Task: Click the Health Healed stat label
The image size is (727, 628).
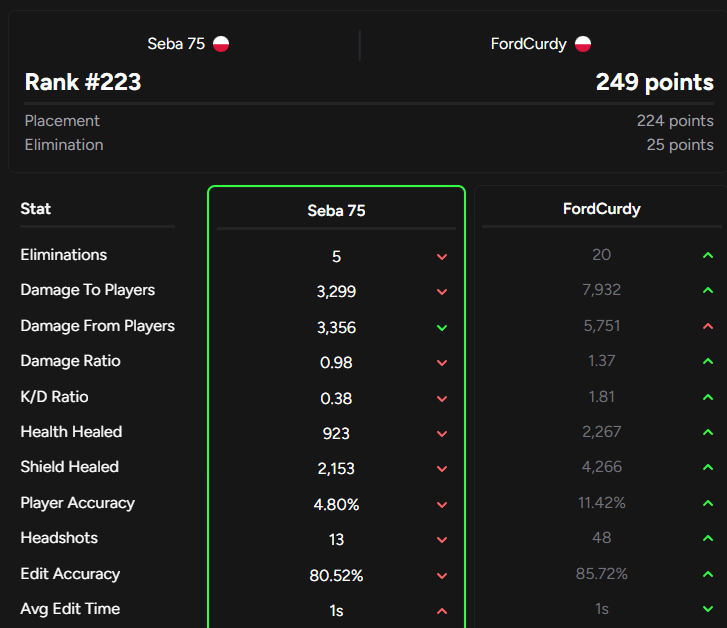Action: pyautogui.click(x=71, y=432)
